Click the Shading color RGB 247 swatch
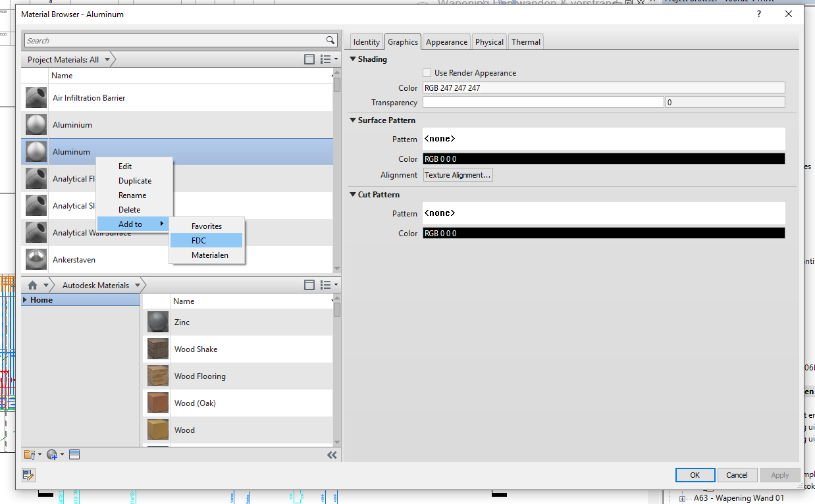 [x=604, y=88]
